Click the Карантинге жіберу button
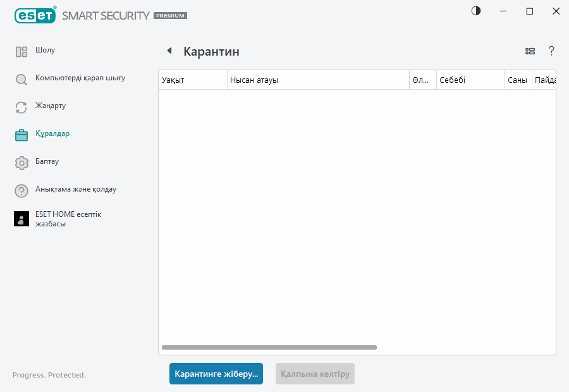The height and width of the screenshot is (392, 569). (216, 374)
